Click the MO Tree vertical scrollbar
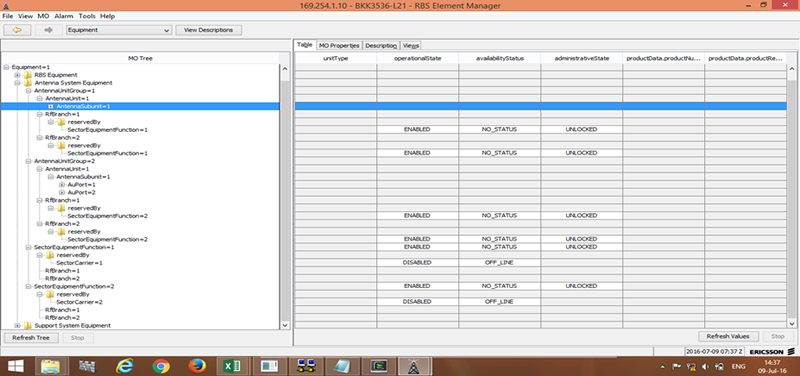 (x=285, y=196)
